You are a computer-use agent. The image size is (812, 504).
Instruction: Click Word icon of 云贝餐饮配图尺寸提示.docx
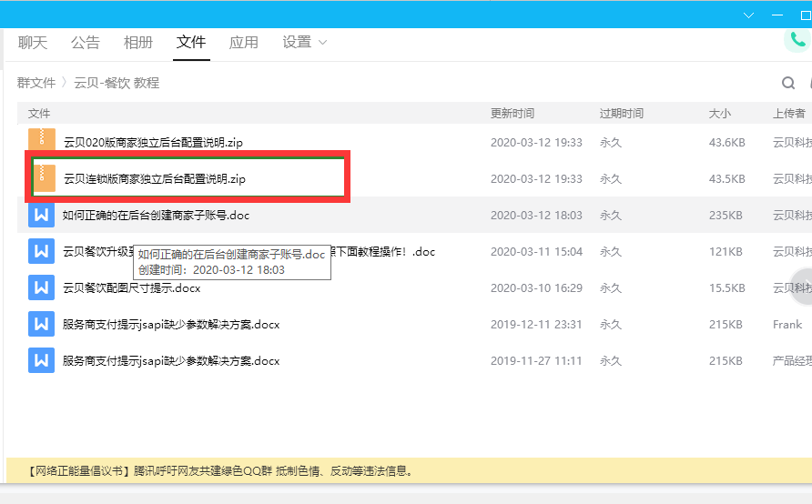pos(42,287)
